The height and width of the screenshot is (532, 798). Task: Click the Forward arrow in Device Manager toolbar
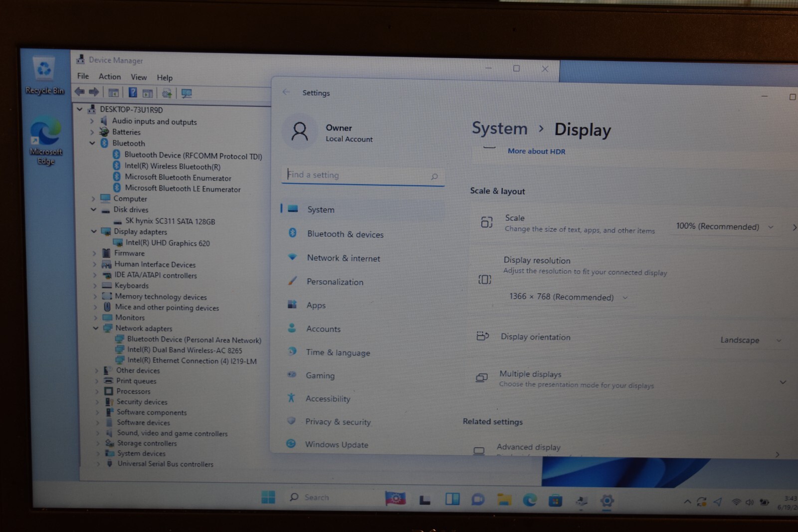pos(94,92)
